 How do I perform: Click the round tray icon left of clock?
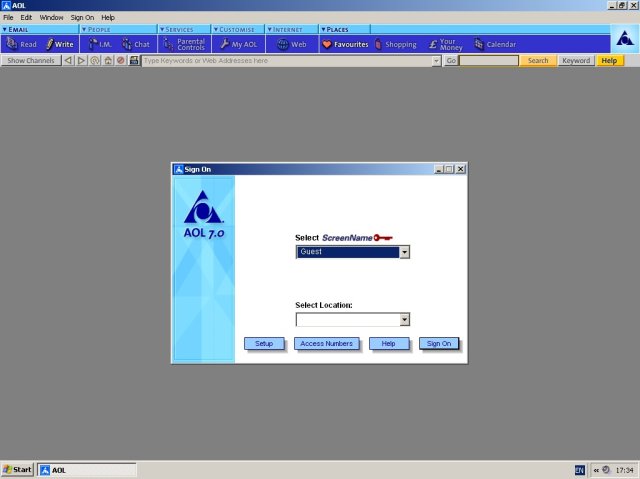click(606, 470)
